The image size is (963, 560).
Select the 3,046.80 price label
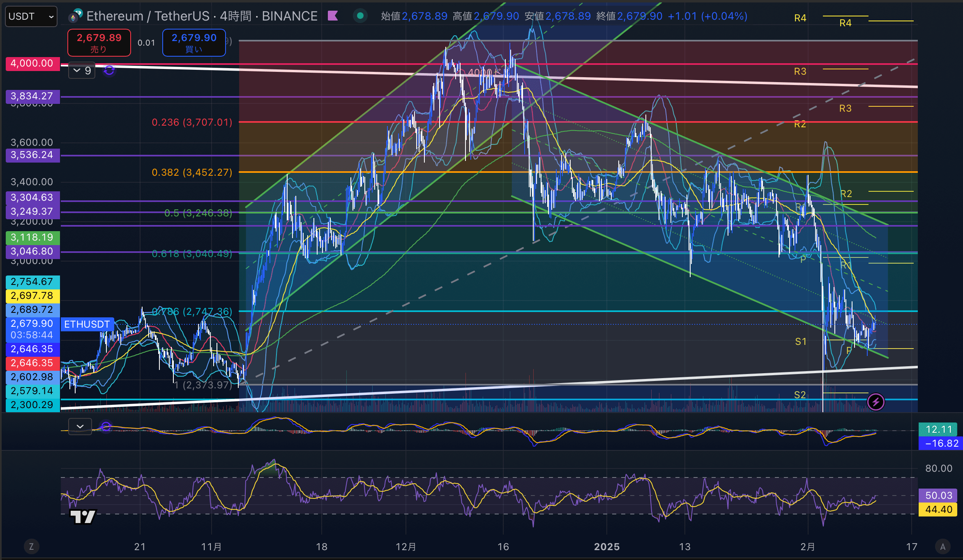tap(32, 252)
